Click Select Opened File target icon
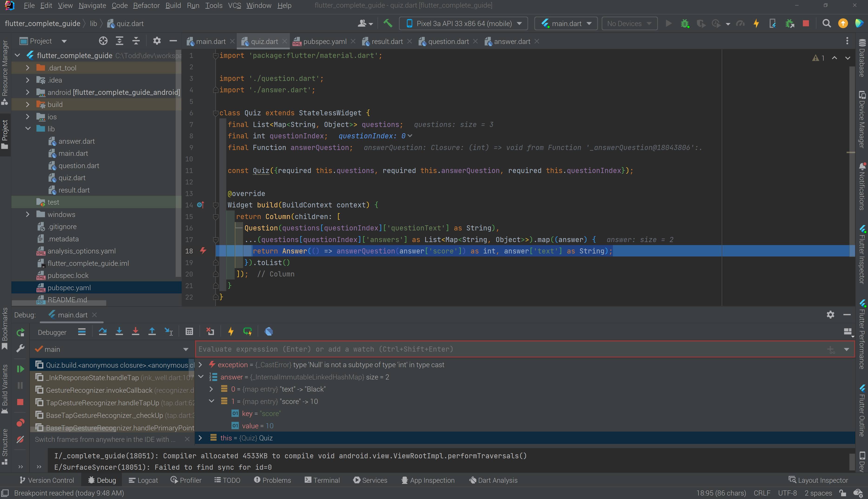The width and height of the screenshot is (868, 499). point(103,41)
